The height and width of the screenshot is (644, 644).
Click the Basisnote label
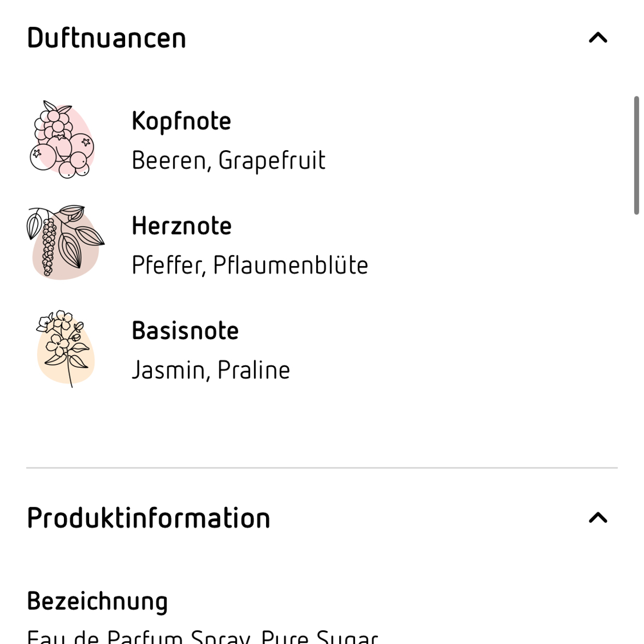click(185, 331)
